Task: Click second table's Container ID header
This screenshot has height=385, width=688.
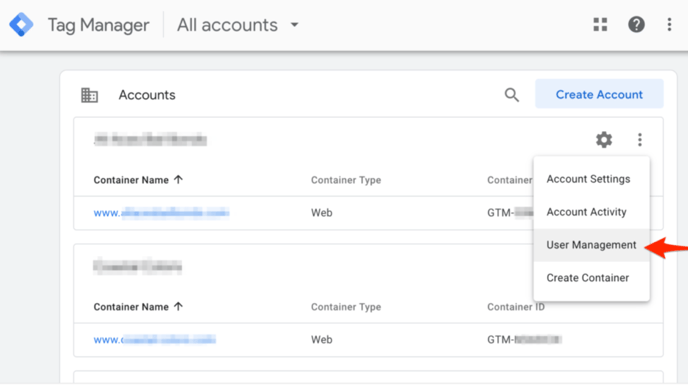Action: (x=516, y=307)
